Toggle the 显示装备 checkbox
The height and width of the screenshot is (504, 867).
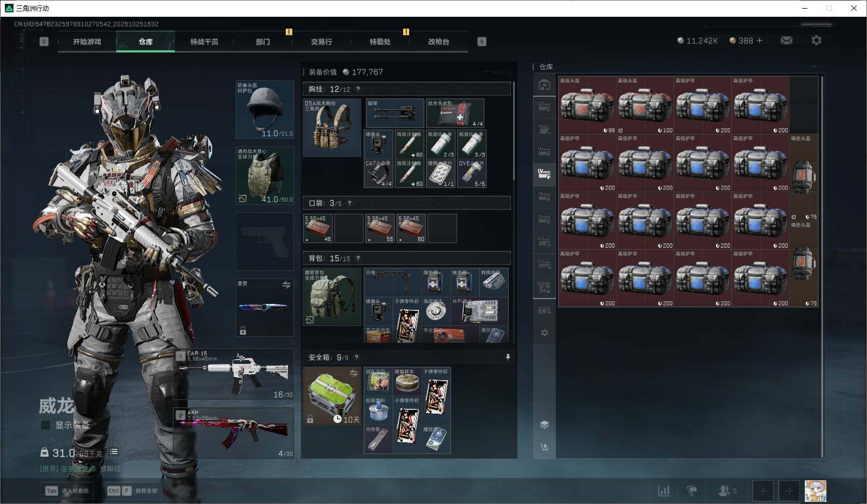[x=46, y=425]
